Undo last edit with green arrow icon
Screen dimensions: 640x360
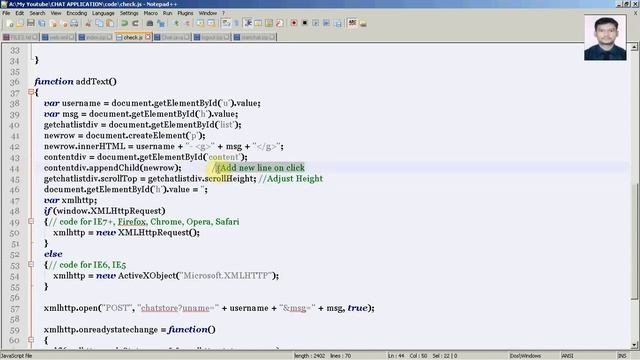point(124,24)
